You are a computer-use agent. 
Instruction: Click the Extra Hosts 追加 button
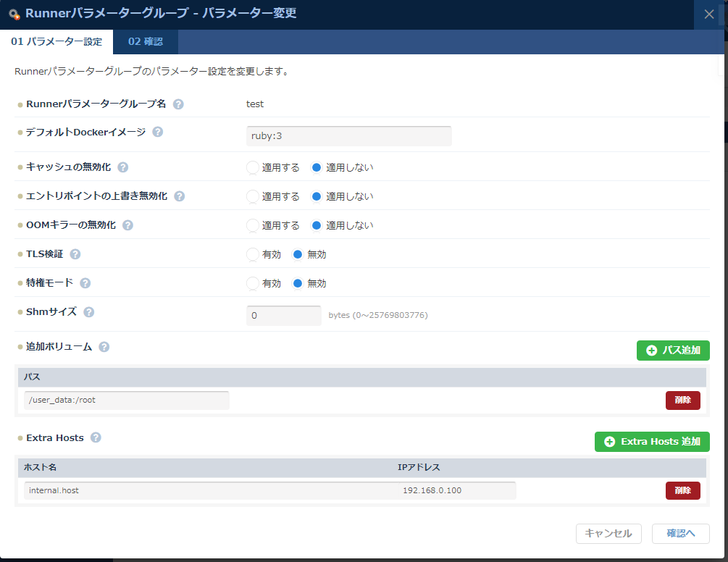(652, 441)
